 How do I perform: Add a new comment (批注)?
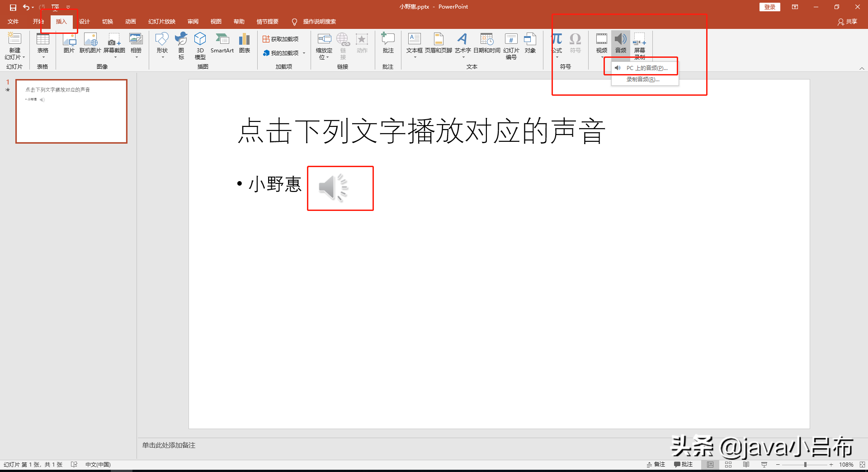click(x=388, y=43)
